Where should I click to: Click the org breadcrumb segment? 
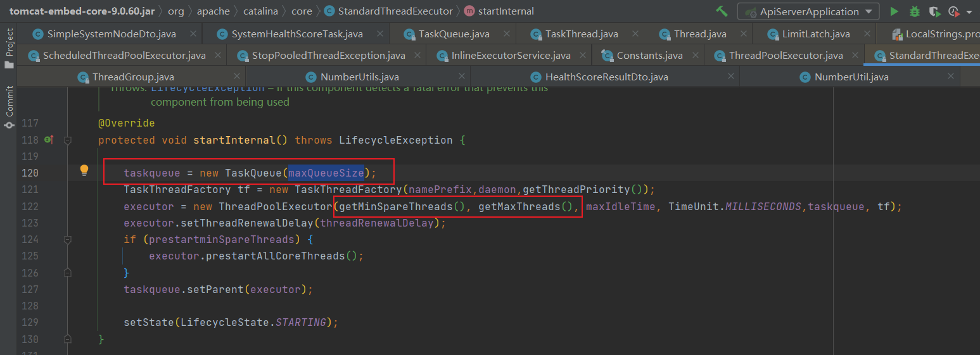176,11
